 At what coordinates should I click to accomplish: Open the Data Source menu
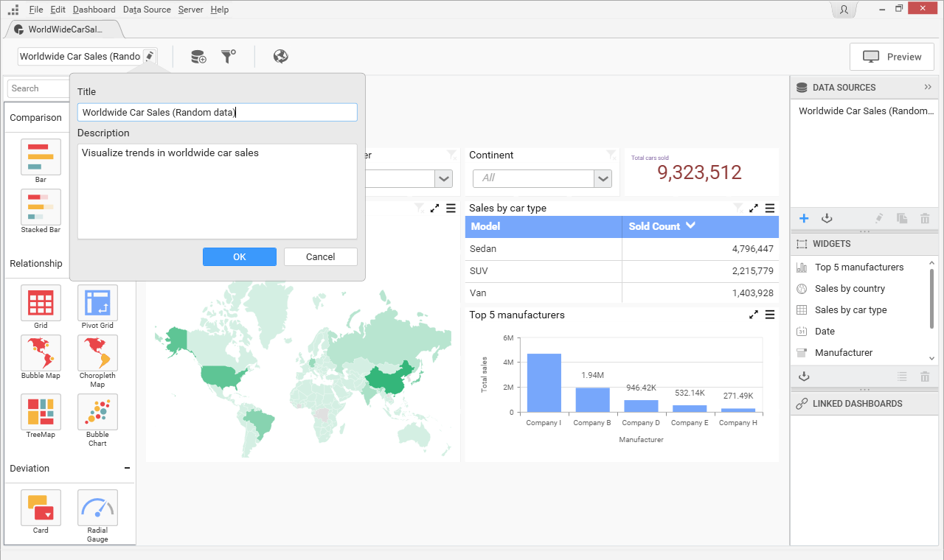pyautogui.click(x=147, y=10)
